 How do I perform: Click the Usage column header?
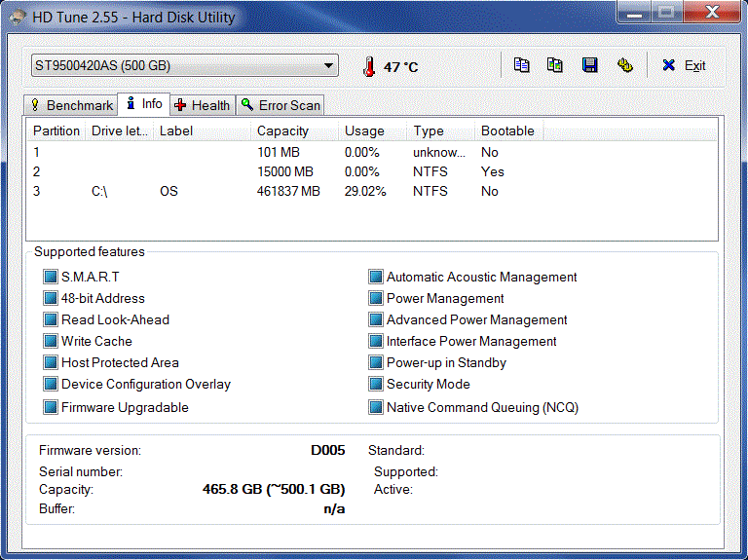point(373,131)
